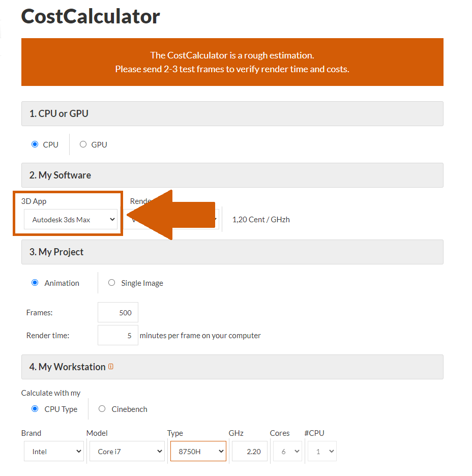Open the Model dropdown showing Core i7
Image resolution: width=472 pixels, height=476 pixels.
[x=127, y=452]
